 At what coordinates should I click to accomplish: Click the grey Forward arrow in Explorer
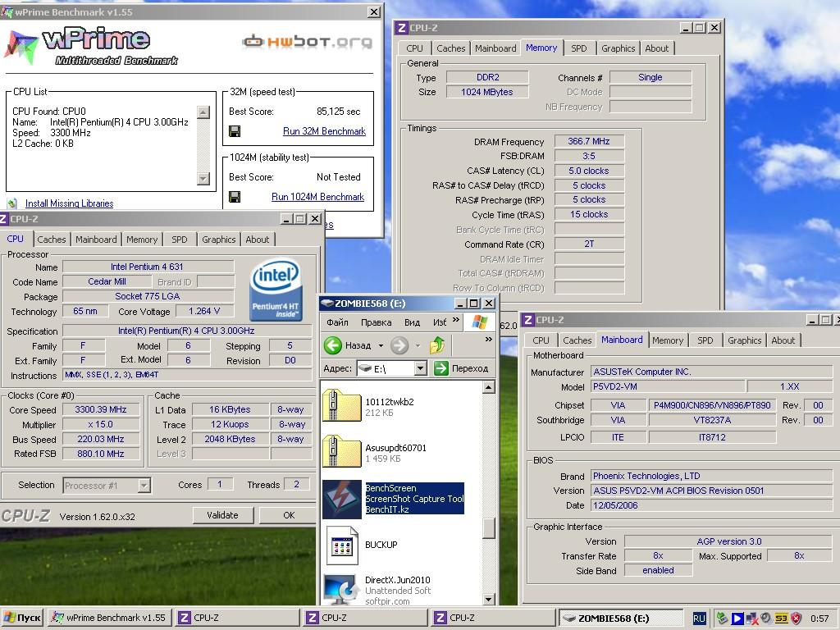399,345
